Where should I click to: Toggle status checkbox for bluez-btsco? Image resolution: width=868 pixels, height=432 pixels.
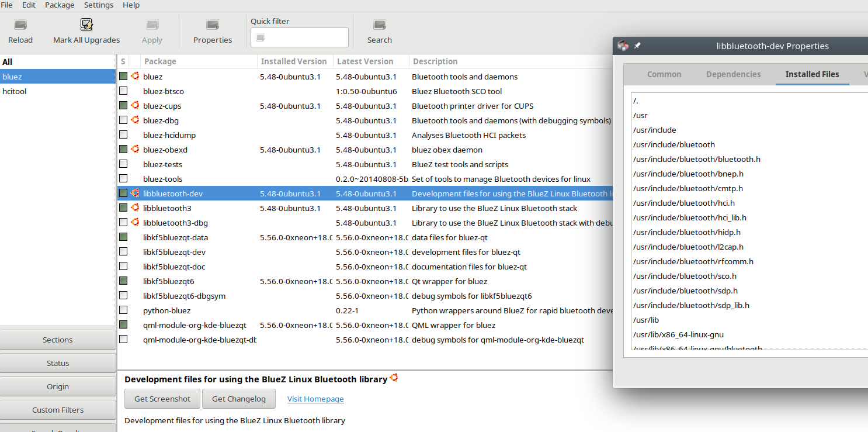[123, 91]
